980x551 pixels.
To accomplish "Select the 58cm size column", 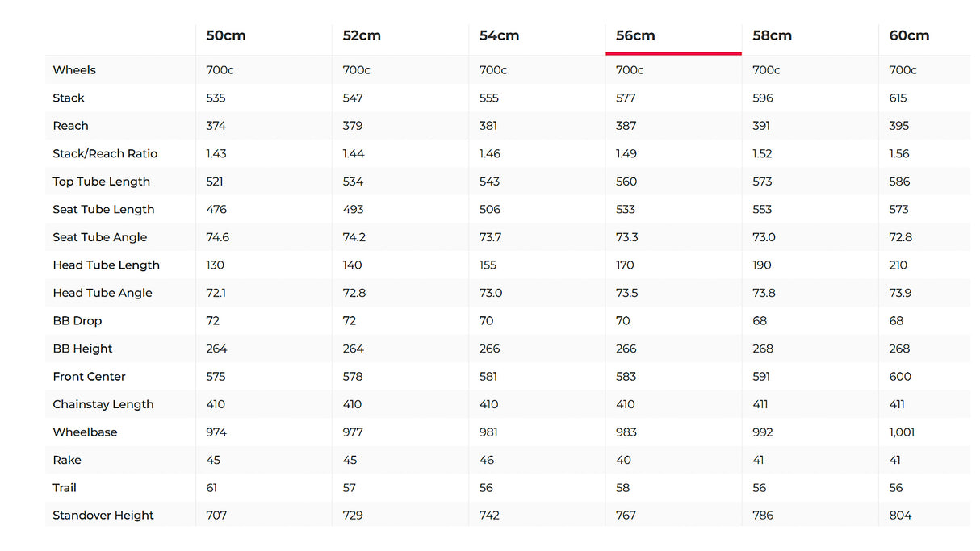I will click(772, 35).
